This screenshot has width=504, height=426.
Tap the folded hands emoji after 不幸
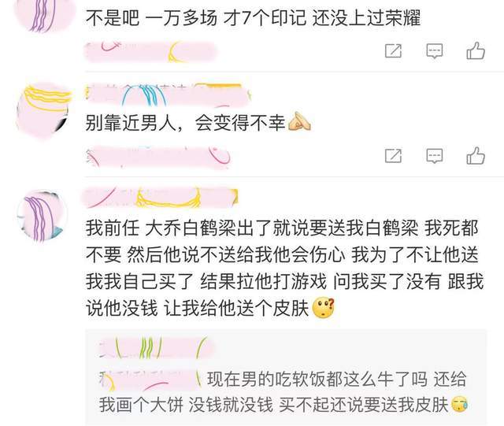point(299,121)
